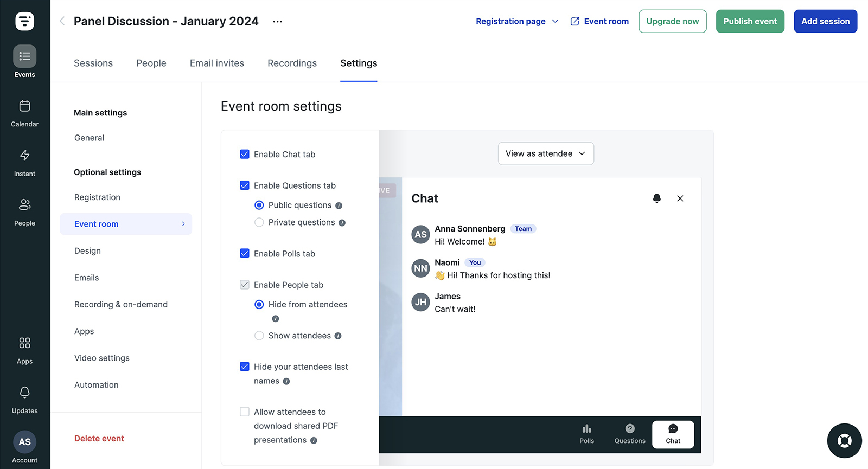Select Public questions radio button
Screen dimensions: 868x469
point(259,205)
